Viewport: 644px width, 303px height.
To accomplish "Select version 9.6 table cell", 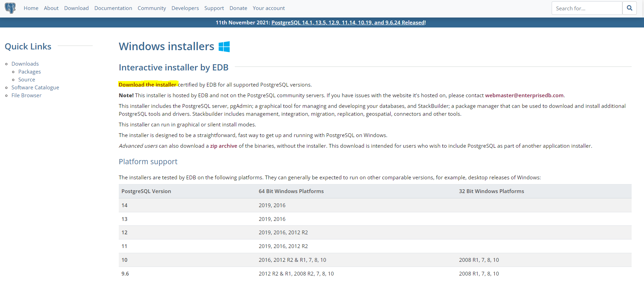I will [x=187, y=274].
